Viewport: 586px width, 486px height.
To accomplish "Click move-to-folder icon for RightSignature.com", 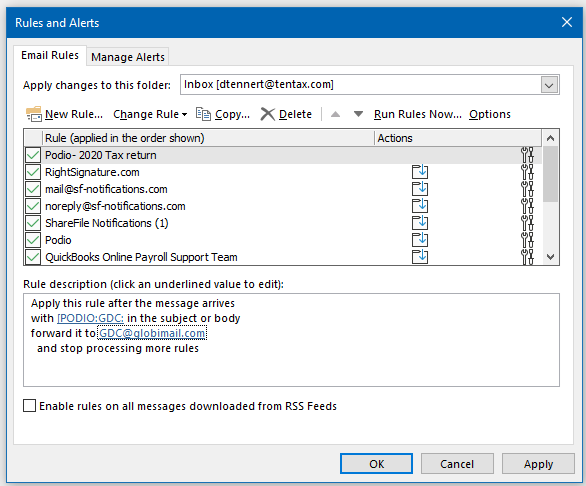I will [420, 172].
